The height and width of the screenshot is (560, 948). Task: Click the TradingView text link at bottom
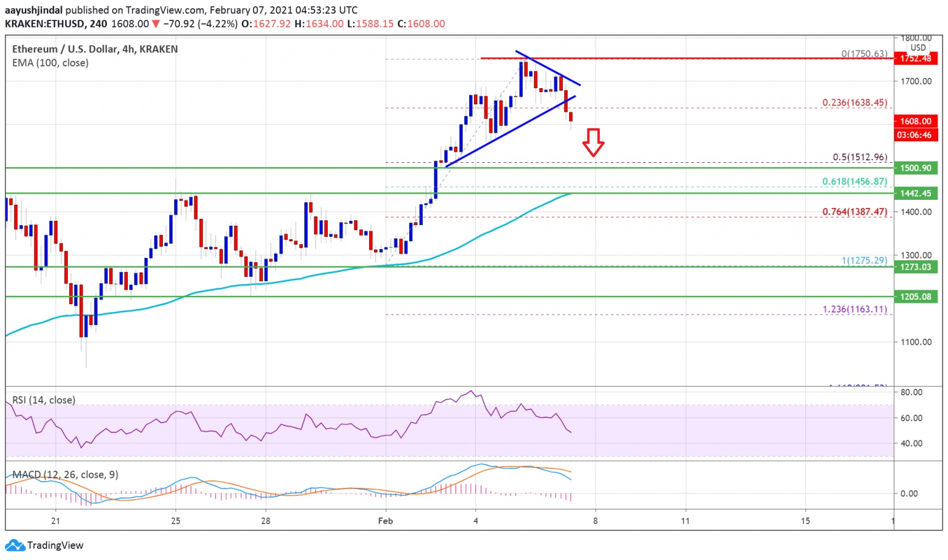point(55,545)
